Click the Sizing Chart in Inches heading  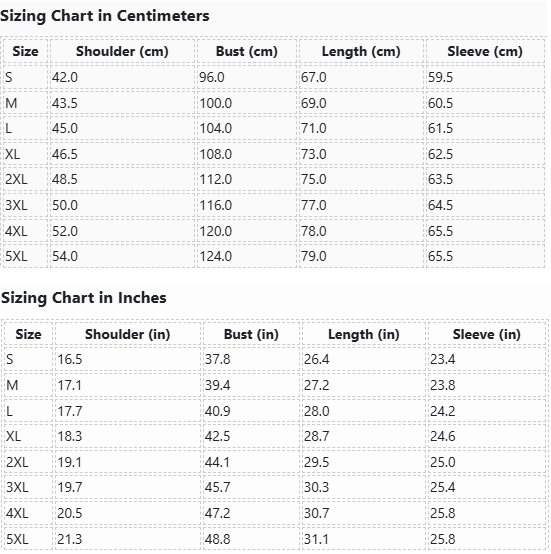(83, 298)
